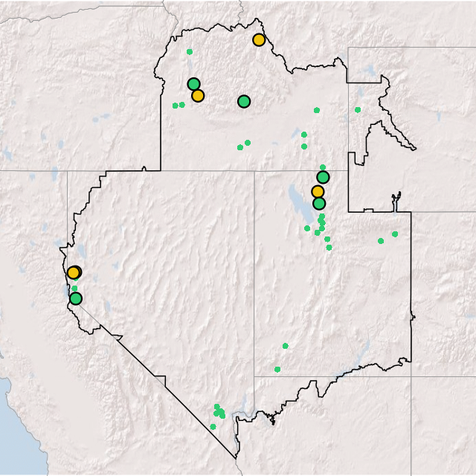Click the northernmost large yellow marker

pyautogui.click(x=259, y=39)
